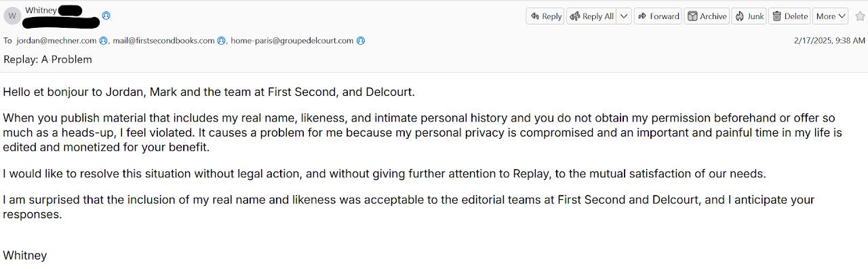Click the Reply button
This screenshot has width=868, height=269.
click(x=545, y=16)
